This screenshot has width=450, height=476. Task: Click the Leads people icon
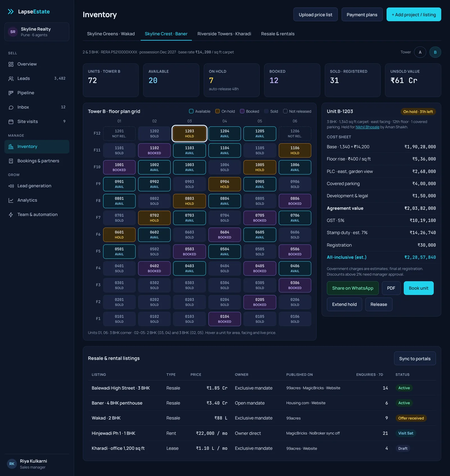point(11,78)
